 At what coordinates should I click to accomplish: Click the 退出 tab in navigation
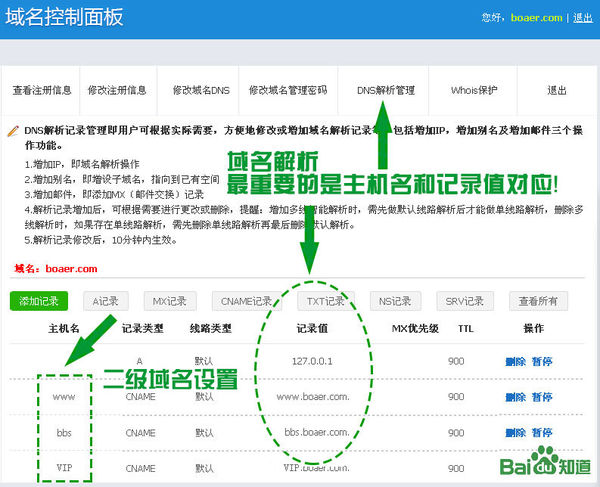coord(557,90)
